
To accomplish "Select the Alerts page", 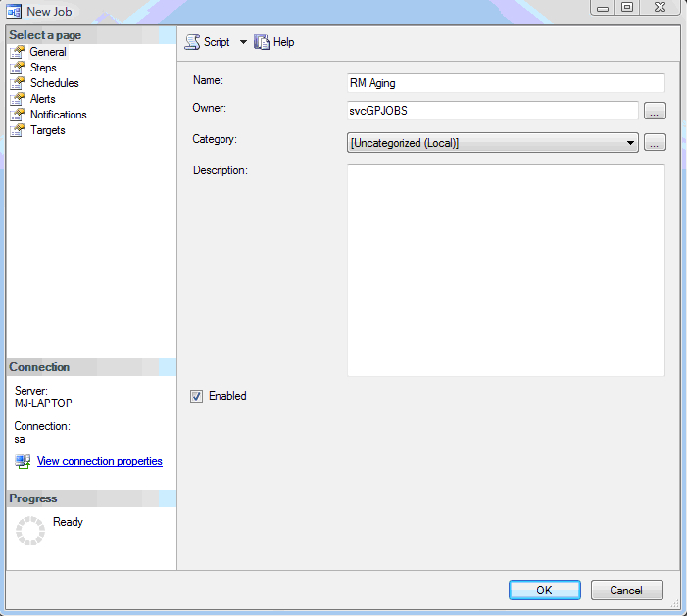I will tap(42, 99).
